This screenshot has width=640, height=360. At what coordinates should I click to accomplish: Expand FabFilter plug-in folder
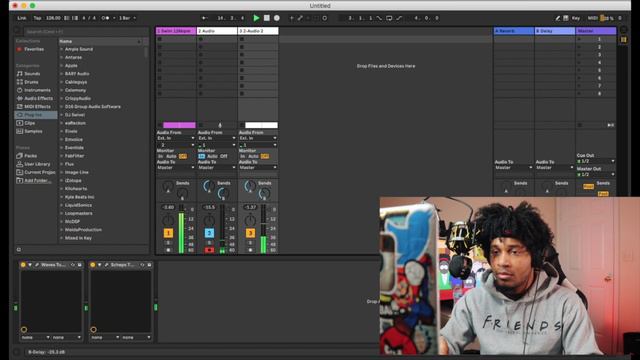(62, 156)
